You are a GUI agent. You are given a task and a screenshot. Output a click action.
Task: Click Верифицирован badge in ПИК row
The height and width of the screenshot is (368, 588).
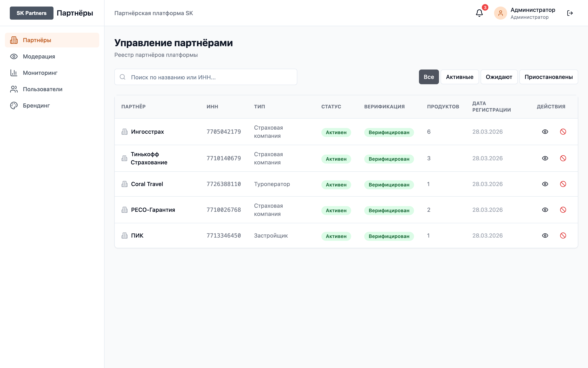pos(389,236)
